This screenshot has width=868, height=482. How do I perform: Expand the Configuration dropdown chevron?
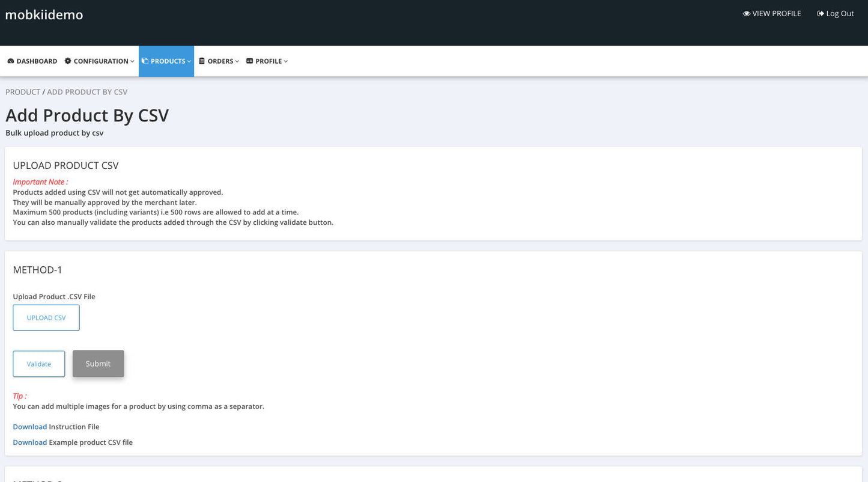(x=132, y=61)
